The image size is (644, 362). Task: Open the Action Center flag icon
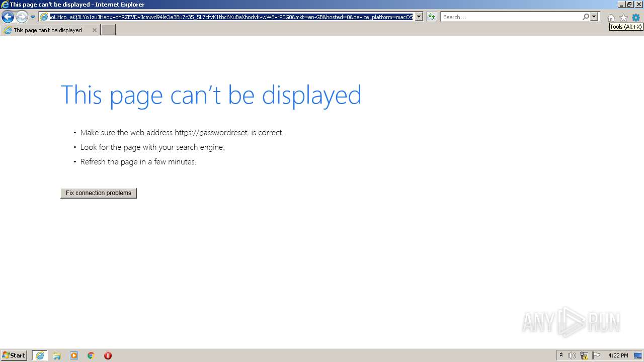(596, 355)
